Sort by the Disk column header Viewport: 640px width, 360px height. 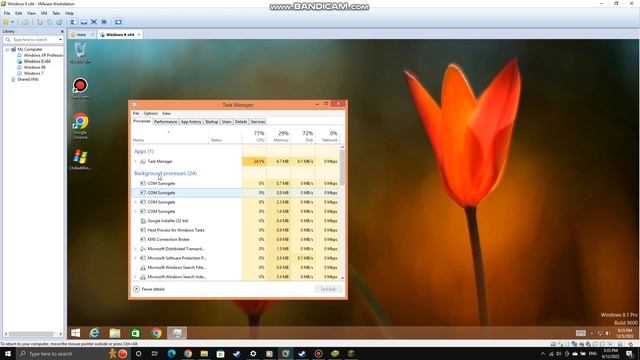coord(303,136)
